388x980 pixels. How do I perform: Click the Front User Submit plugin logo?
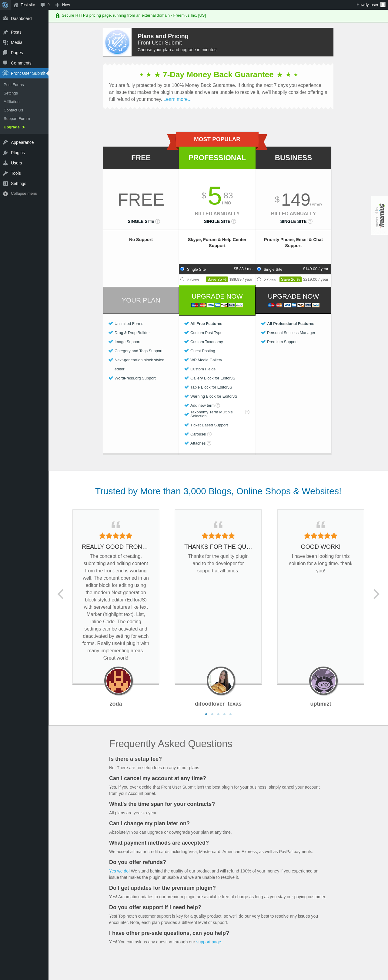[117, 42]
